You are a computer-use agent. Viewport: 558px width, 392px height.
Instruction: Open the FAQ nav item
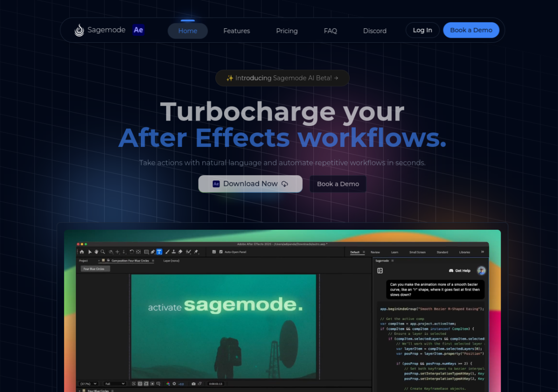(x=331, y=31)
